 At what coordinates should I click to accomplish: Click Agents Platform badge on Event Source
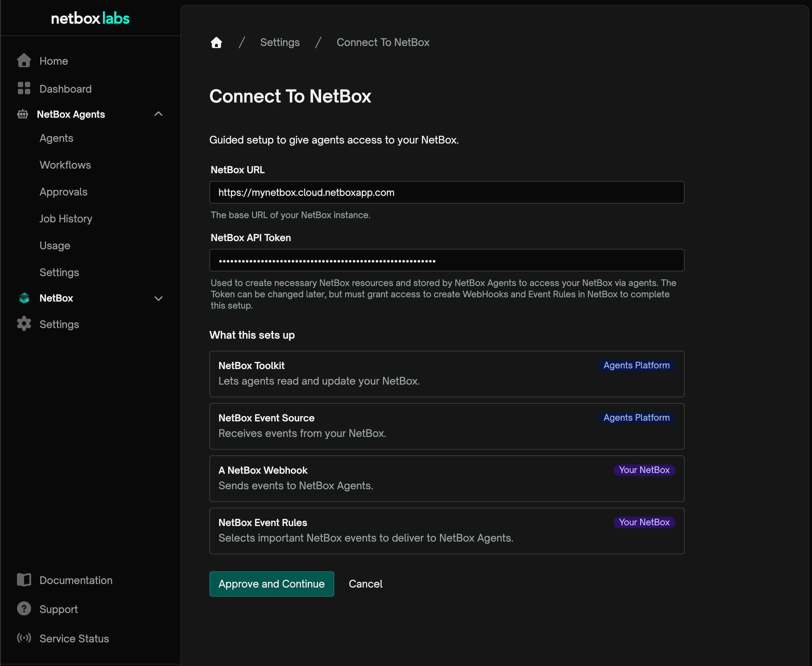[637, 417]
